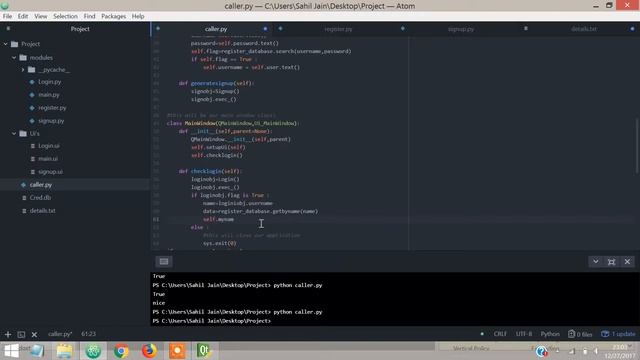Expand the __pycache__ folder chevron
Image resolution: width=640 pixels, height=360 pixels.
click(23, 70)
